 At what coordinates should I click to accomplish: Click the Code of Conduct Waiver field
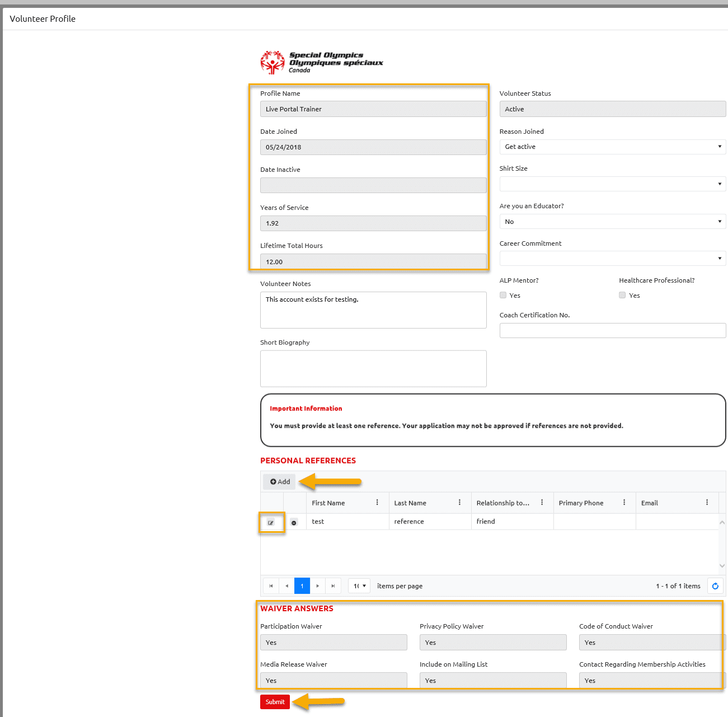pyautogui.click(x=652, y=643)
